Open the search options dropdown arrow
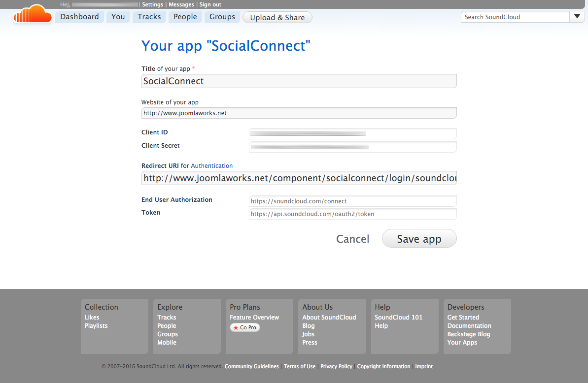Image resolution: width=588 pixels, height=383 pixels. pyautogui.click(x=577, y=17)
